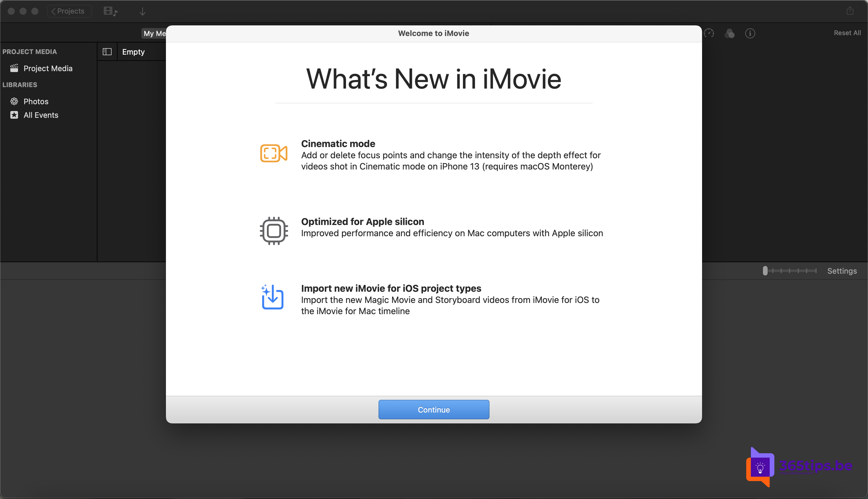Open the speed gauge adjustment icon
Screen dimensions: 868x499
pyautogui.click(x=709, y=33)
